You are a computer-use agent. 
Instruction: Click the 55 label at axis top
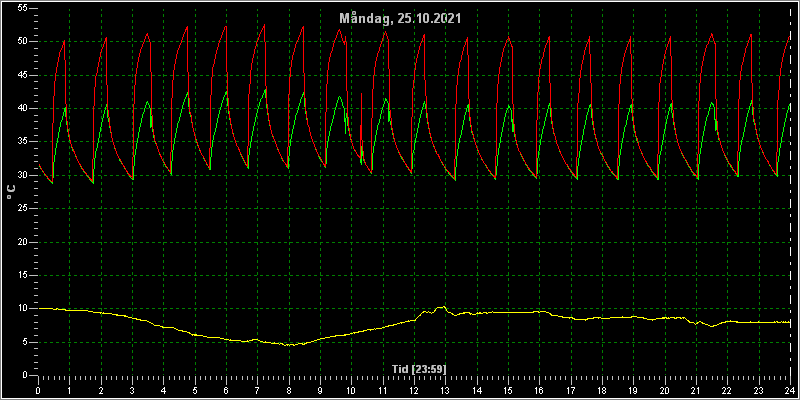click(x=21, y=9)
